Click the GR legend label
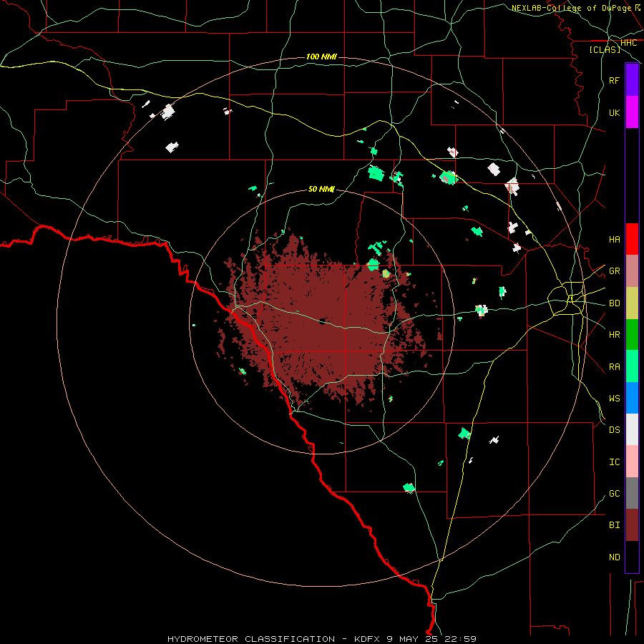Viewport: 644px width, 644px height. click(614, 271)
